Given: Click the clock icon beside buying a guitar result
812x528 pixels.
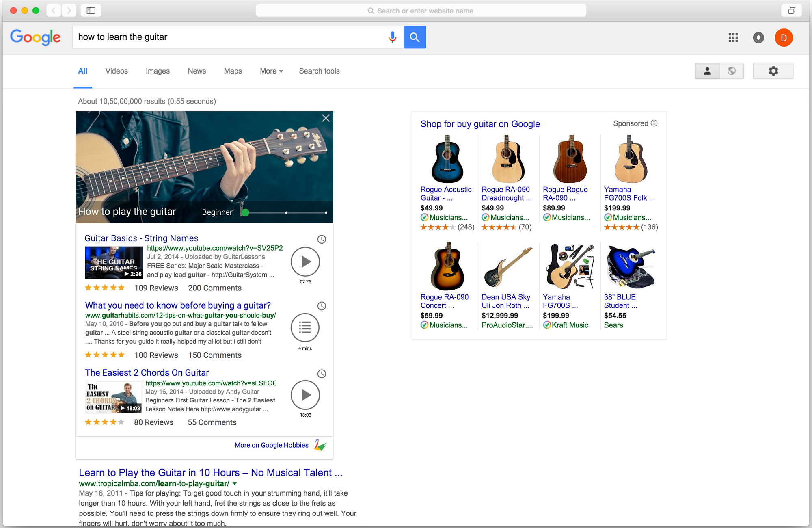Looking at the screenshot, I should 322,306.
